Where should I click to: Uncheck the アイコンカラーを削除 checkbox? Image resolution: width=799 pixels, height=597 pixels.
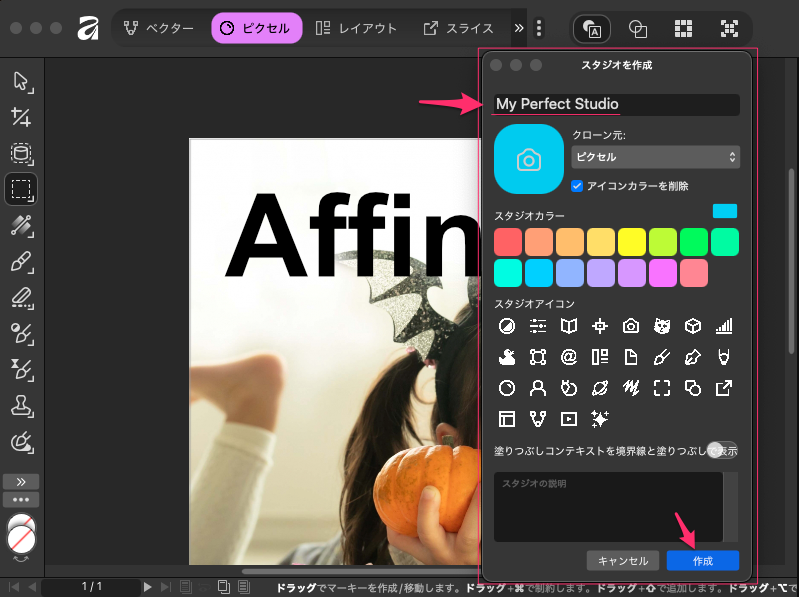pos(577,186)
